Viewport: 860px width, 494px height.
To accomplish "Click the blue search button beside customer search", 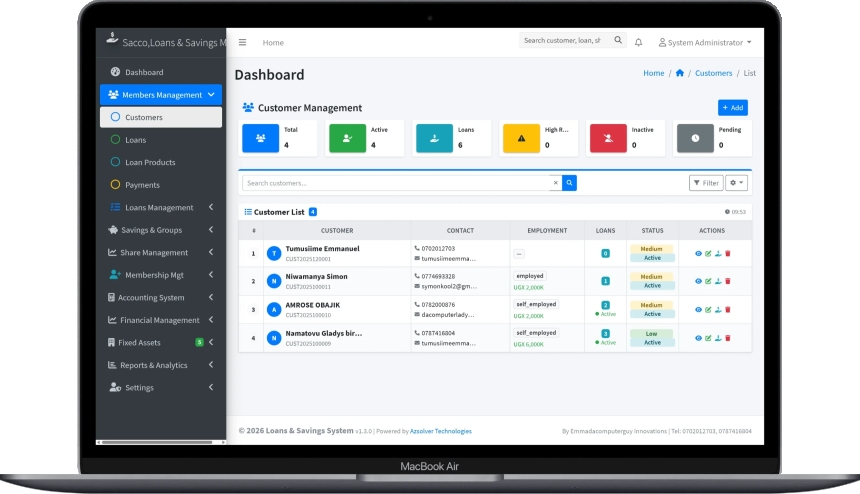I will coord(569,183).
